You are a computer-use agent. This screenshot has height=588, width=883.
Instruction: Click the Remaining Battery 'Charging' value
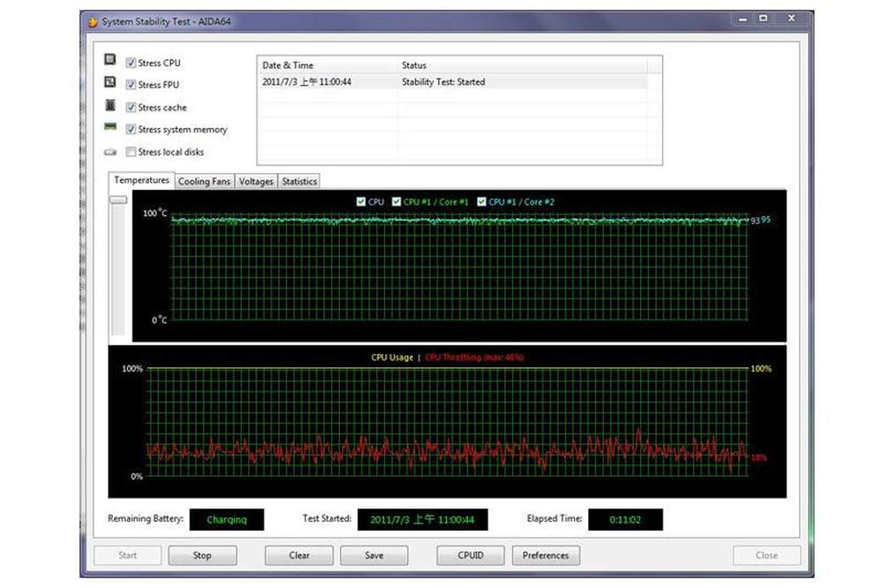pos(226,520)
